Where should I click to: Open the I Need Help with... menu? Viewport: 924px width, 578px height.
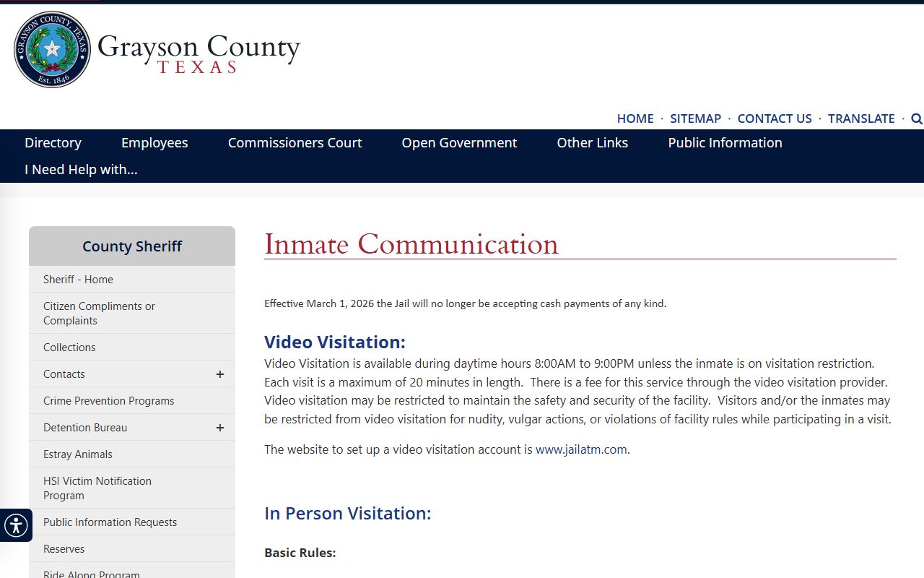pos(81,170)
